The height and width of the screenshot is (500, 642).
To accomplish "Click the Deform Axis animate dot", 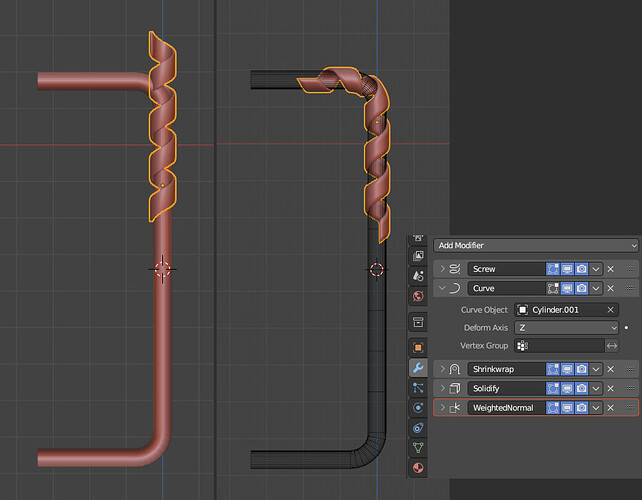I will click(627, 328).
